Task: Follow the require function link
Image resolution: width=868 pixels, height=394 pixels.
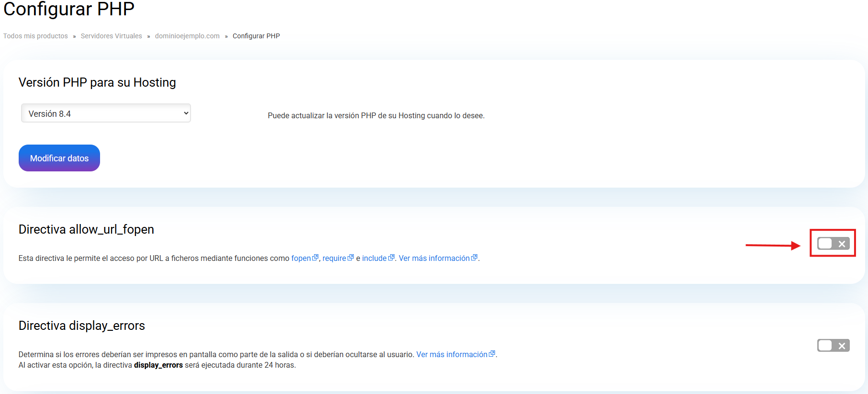Action: click(334, 259)
